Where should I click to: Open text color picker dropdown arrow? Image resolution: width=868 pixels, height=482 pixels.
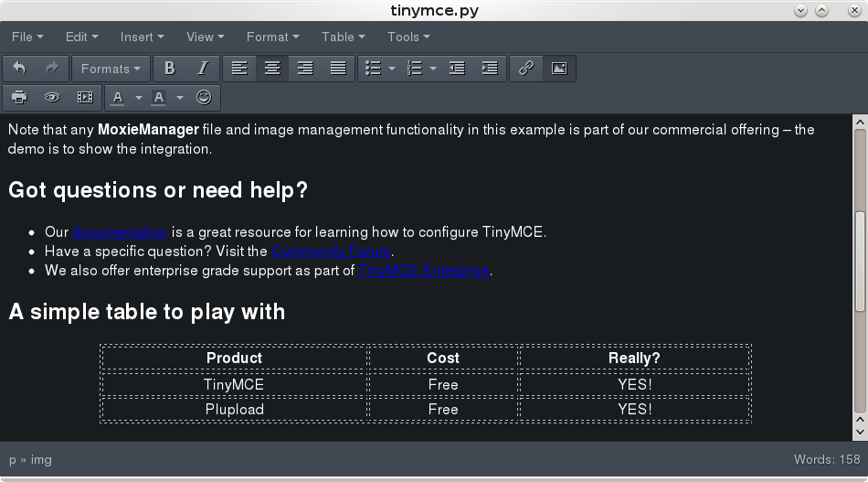(138, 98)
